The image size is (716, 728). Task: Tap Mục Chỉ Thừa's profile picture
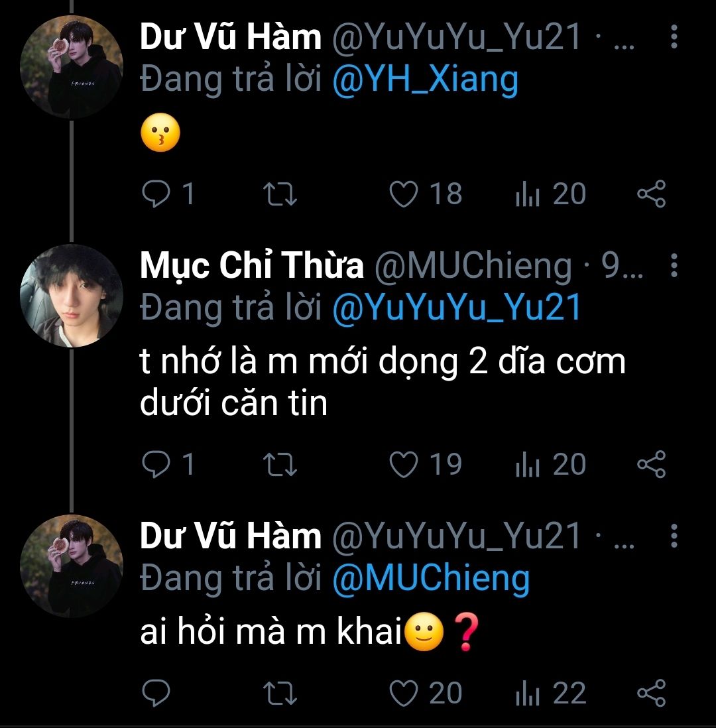point(72,294)
